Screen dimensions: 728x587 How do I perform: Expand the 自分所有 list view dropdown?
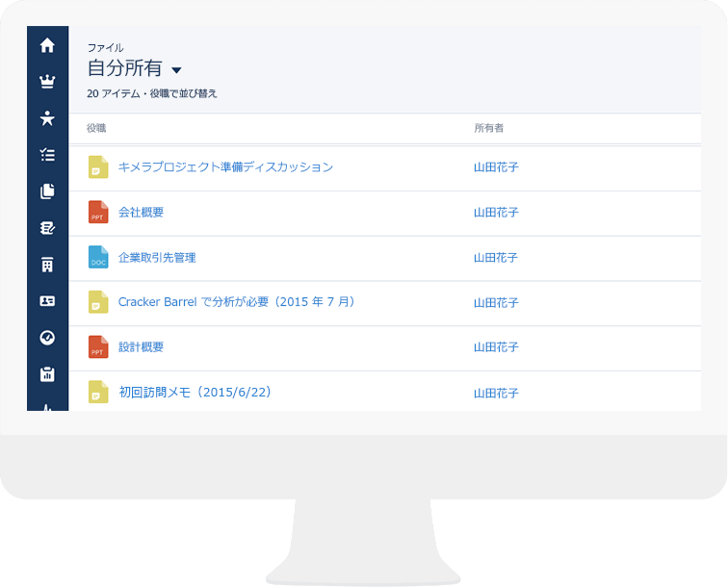point(176,70)
